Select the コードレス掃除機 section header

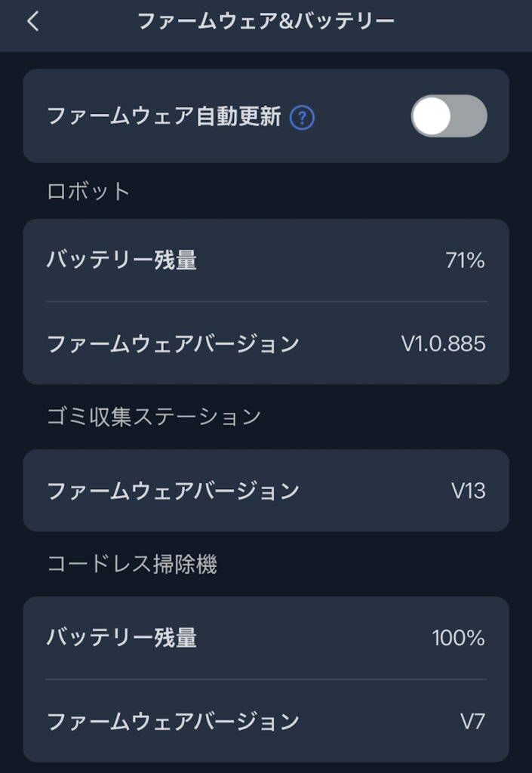point(132,565)
